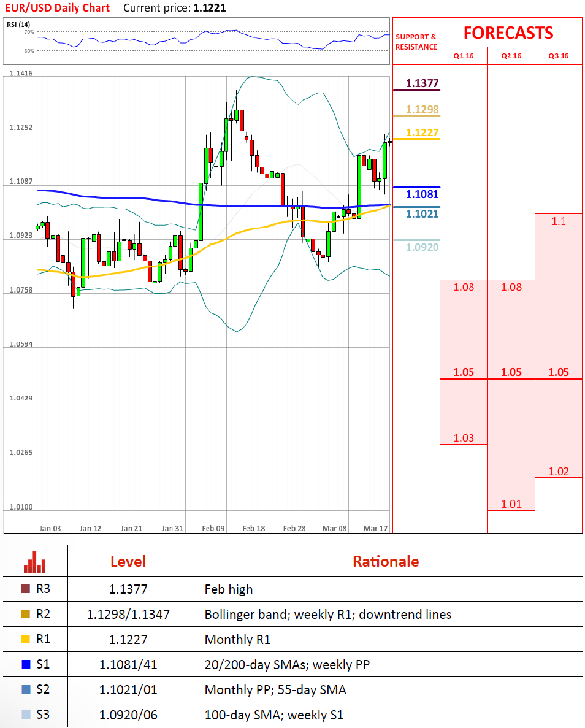Viewport: 585px width, 728px height.
Task: Select the Q3 16 forecast column header
Action: point(558,56)
